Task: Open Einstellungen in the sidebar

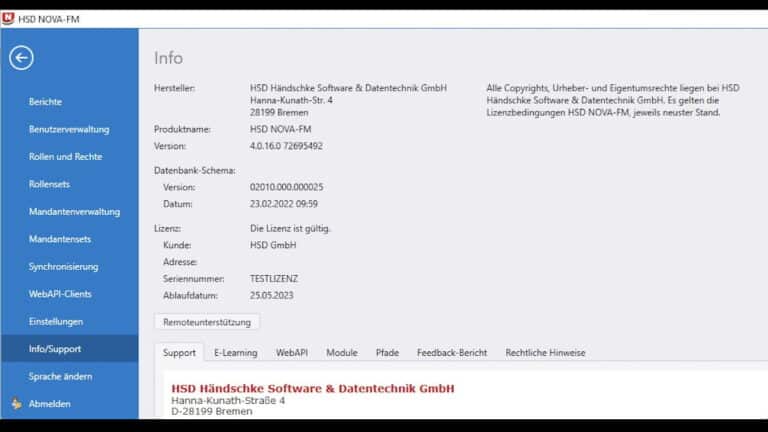Action: pos(56,322)
